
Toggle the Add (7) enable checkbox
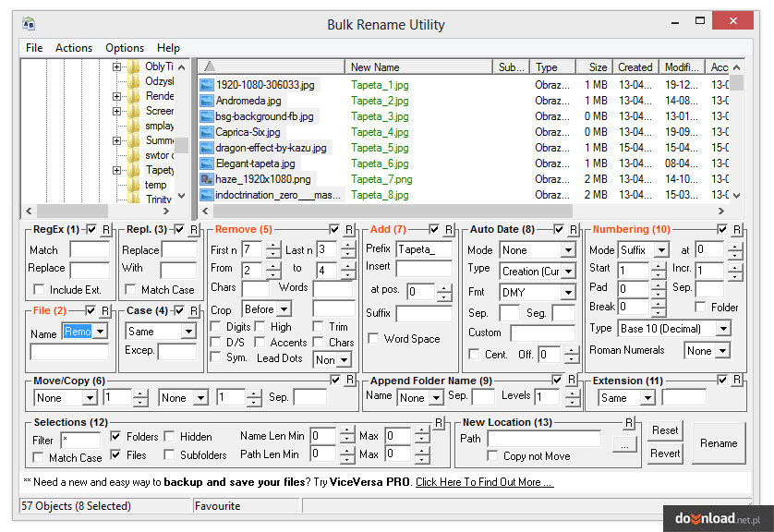[434, 229]
